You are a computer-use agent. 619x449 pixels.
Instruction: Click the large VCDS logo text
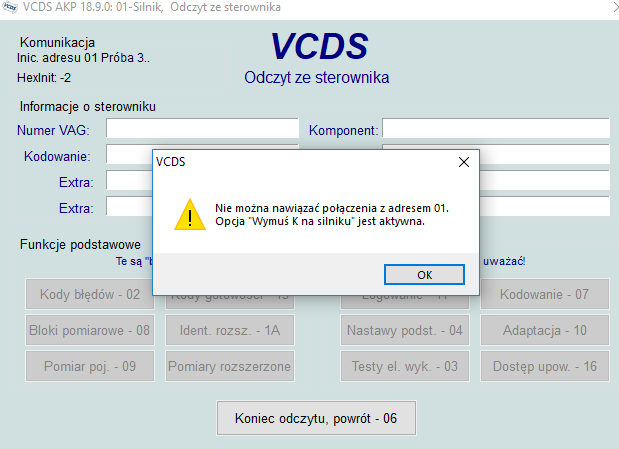point(319,46)
